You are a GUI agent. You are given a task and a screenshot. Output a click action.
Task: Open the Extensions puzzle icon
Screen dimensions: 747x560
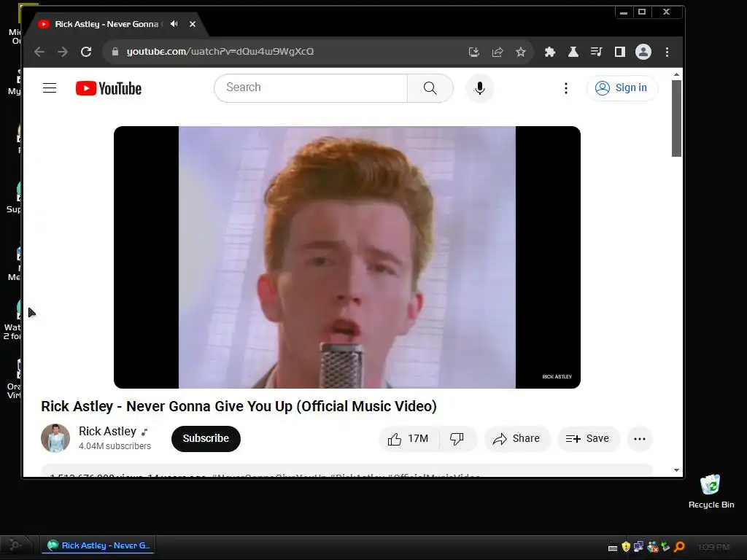coord(550,52)
